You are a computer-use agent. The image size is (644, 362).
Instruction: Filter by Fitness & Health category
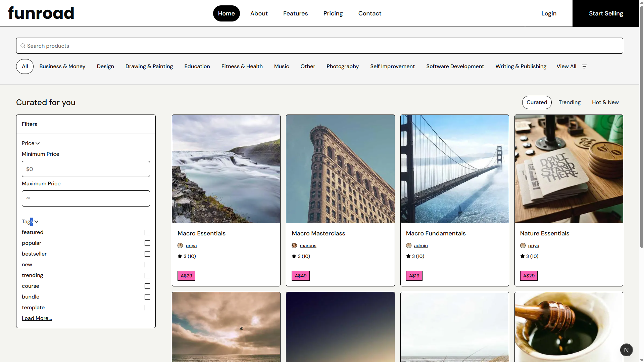click(242, 66)
